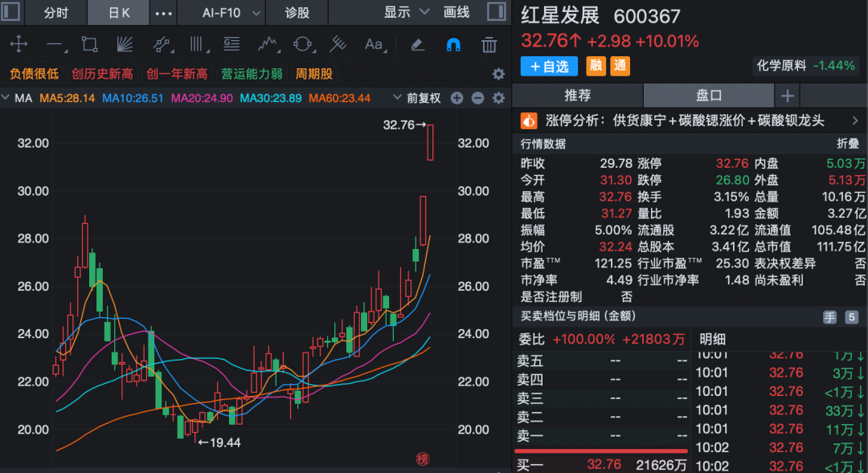Click the stock name 红星发展
Image resolution: width=868 pixels, height=473 pixels.
560,15
